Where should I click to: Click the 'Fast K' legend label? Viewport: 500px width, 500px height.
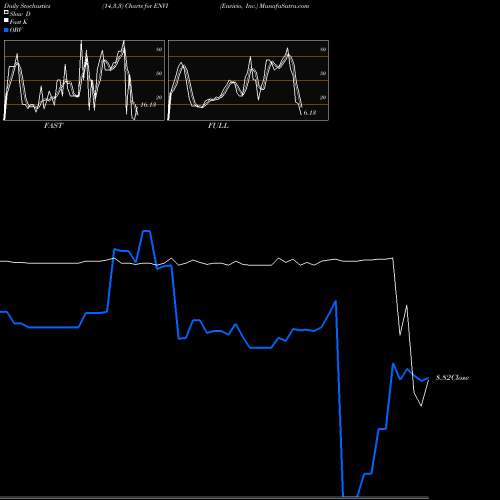(19, 22)
